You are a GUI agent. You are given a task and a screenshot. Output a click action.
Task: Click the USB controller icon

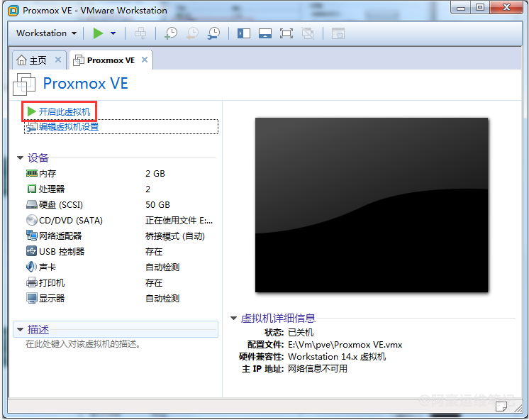[x=32, y=251]
